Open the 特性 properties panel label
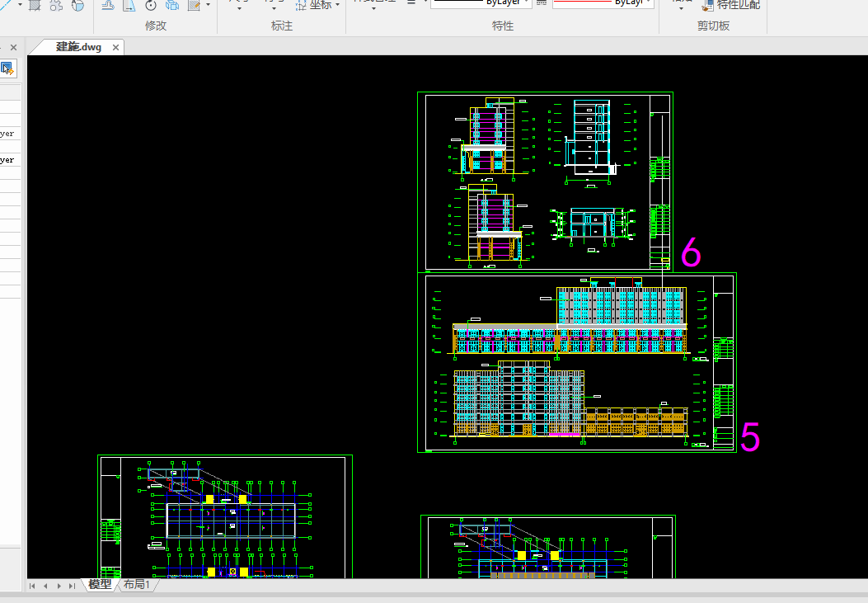Image resolution: width=868 pixels, height=603 pixels. click(x=503, y=26)
